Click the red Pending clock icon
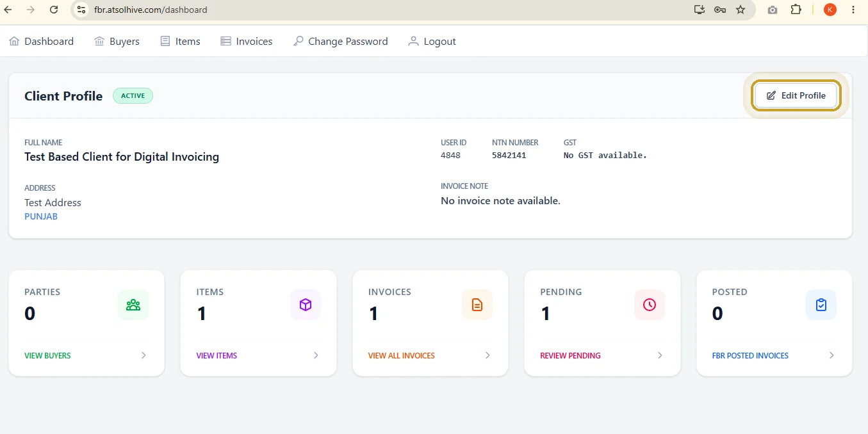Screen dimensions: 868x434 (650, 305)
